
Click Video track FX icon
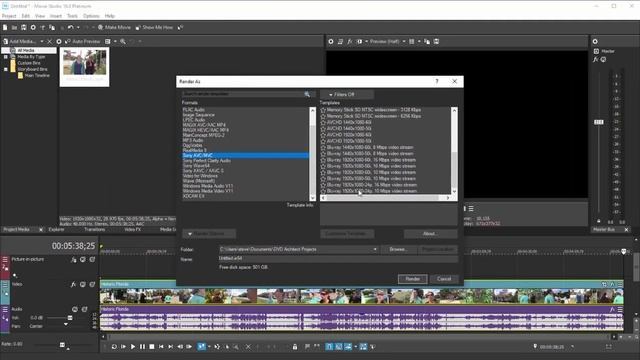click(73, 284)
